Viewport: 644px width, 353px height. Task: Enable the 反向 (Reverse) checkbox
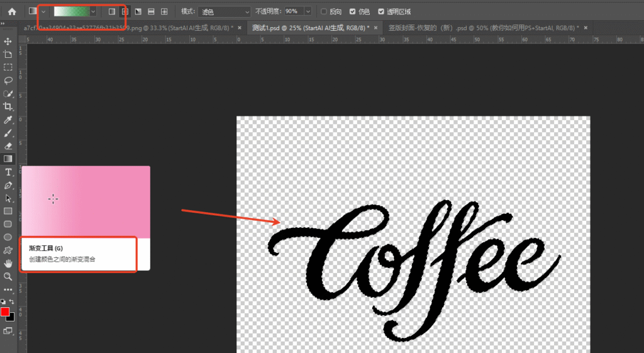(x=324, y=11)
